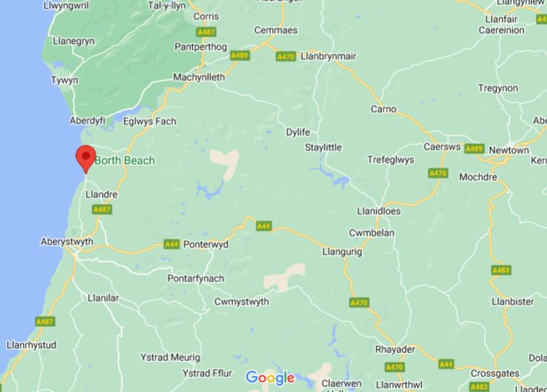Click the A489 road badge near Caersws

pos(475,149)
